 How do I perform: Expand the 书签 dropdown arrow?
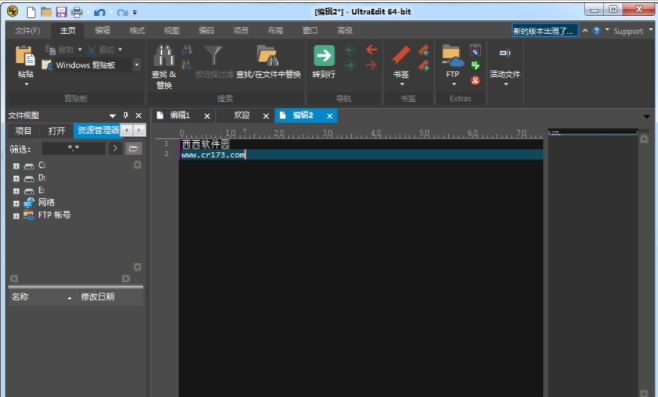pyautogui.click(x=402, y=84)
